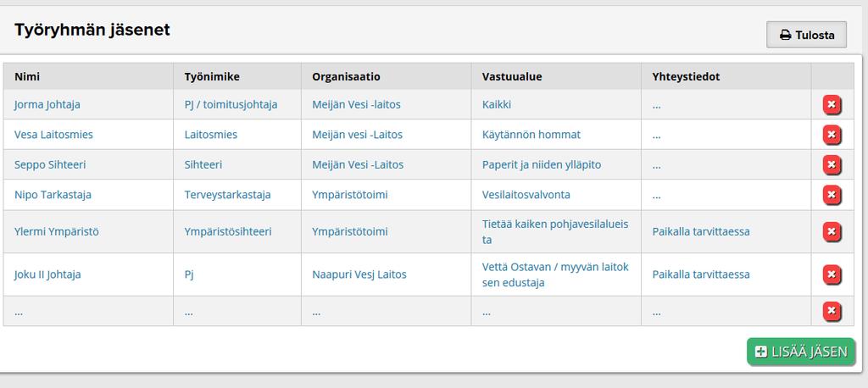Open the Ylermi Ympäristö name cell

point(57,232)
